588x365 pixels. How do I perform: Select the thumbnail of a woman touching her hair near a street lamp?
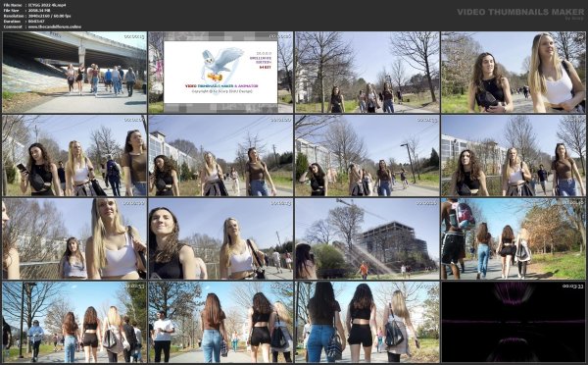367,155
